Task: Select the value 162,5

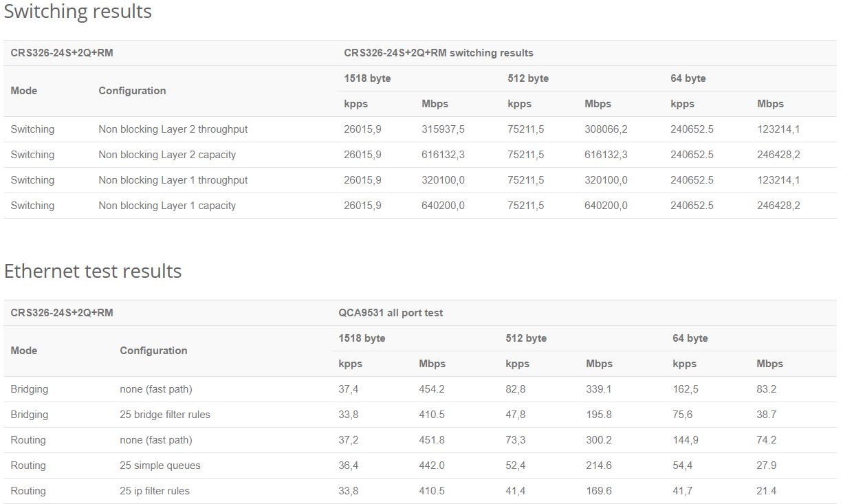Action: 686,389
